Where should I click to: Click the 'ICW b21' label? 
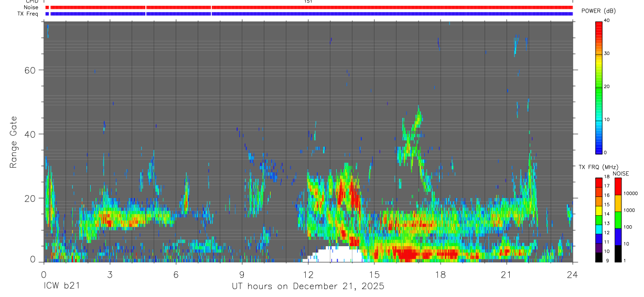(x=61, y=287)
